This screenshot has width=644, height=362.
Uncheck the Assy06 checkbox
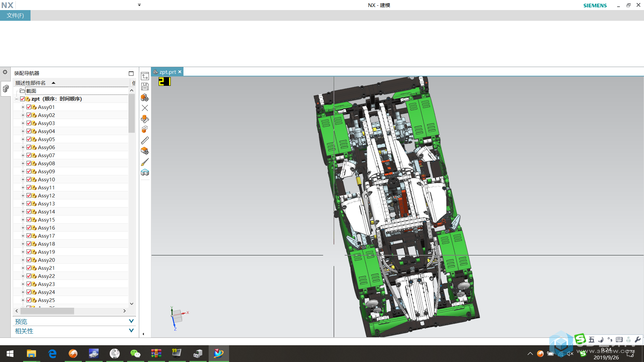[29, 147]
